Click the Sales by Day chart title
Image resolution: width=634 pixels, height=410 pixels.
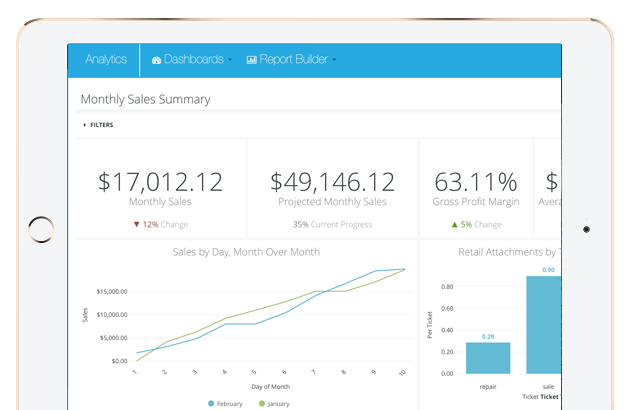tap(246, 252)
